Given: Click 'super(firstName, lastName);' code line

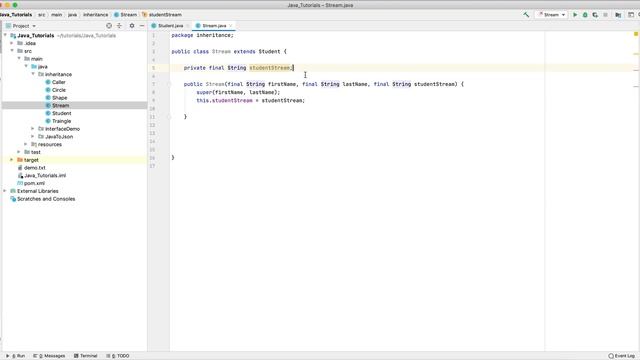Looking at the screenshot, I should click(238, 92).
